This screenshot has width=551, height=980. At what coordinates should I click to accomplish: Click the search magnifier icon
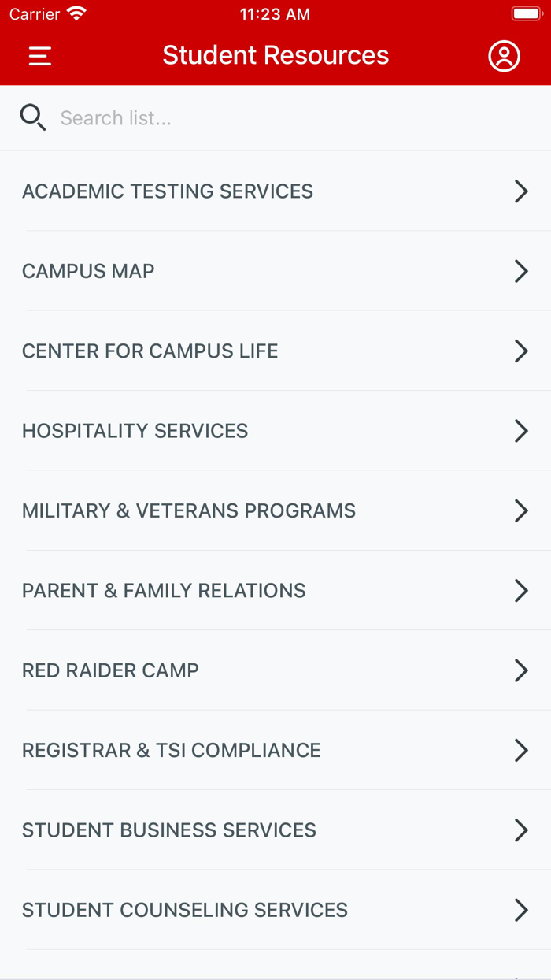(31, 117)
